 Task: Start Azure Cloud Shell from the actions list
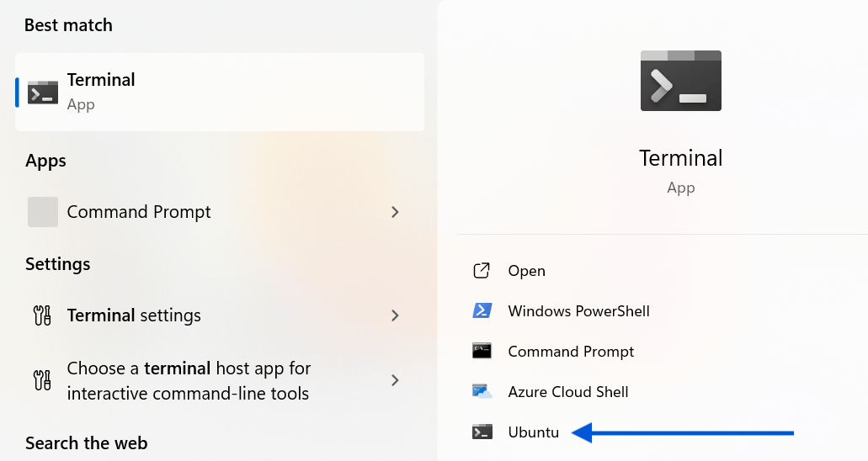click(x=568, y=392)
